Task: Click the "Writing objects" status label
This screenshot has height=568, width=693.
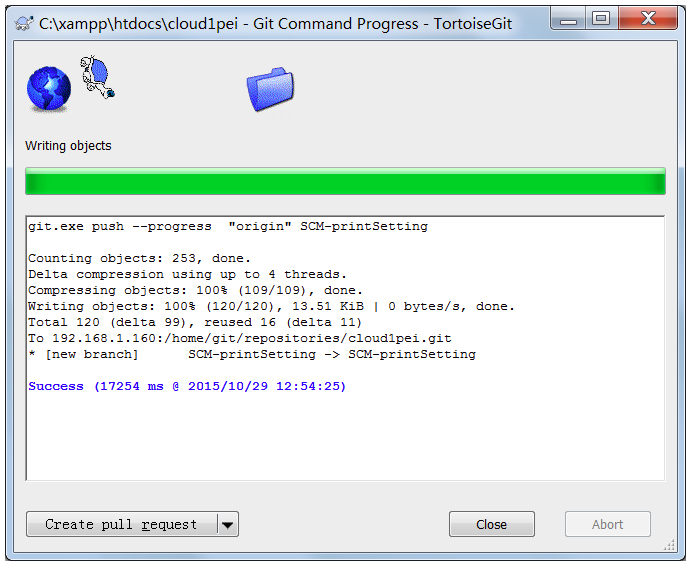Action: point(68,146)
